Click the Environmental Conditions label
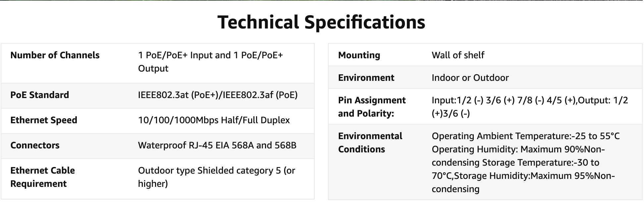The height and width of the screenshot is (214, 644). point(370,143)
